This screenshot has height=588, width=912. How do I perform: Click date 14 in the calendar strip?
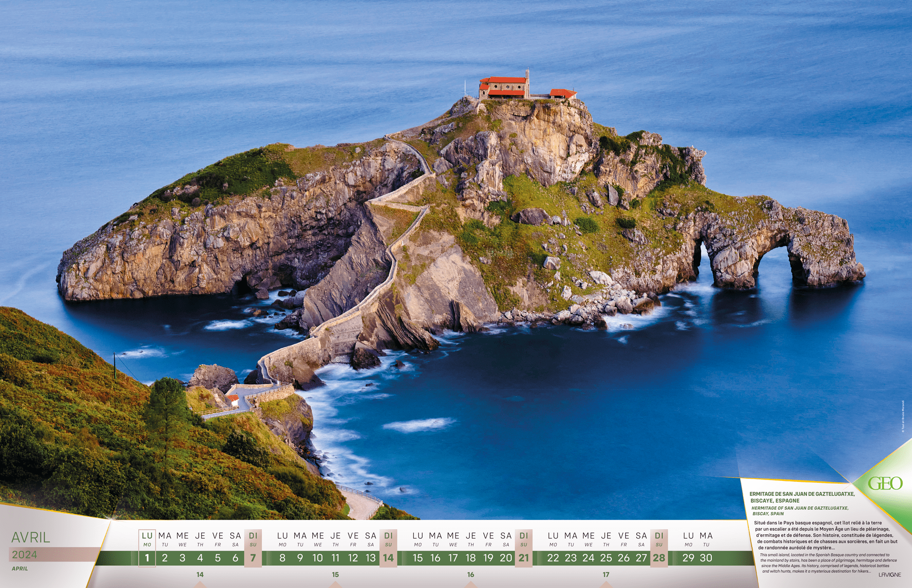388,558
